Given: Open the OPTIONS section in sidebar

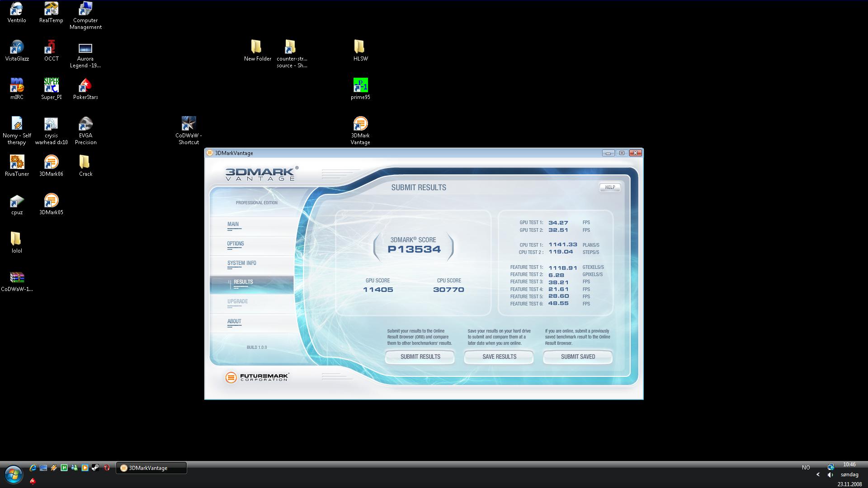Looking at the screenshot, I should (x=252, y=245).
